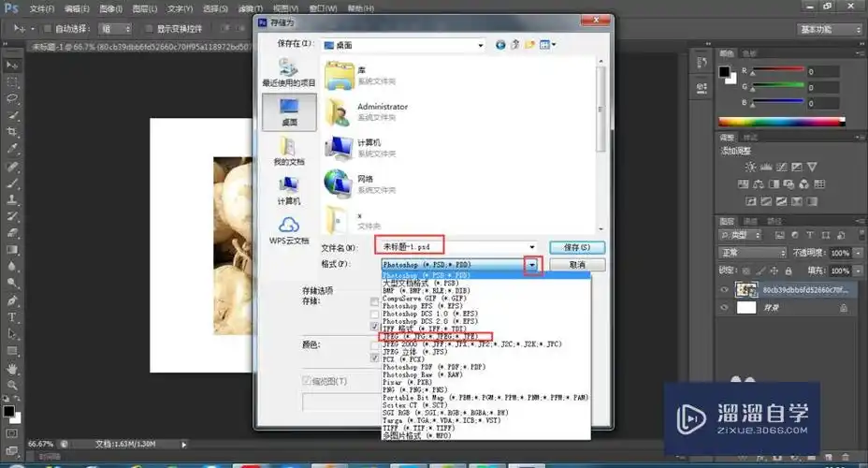Click the Color Balance scales adjustment icon
This screenshot has height=468, width=868.
759,183
